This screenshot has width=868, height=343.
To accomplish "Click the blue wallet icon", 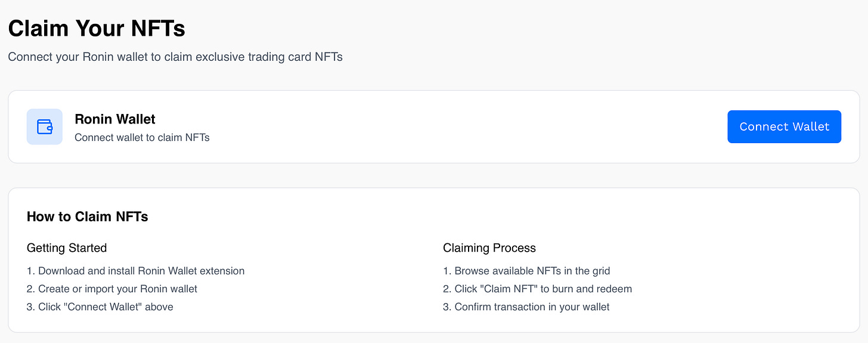I will pyautogui.click(x=45, y=126).
